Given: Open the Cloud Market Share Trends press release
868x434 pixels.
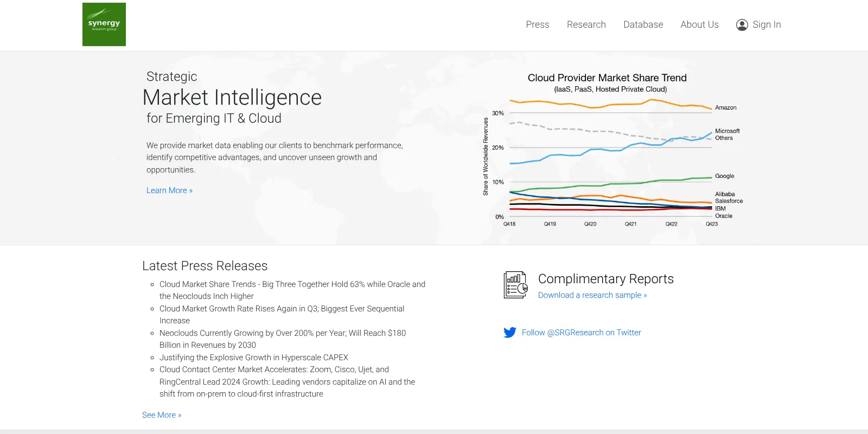Looking at the screenshot, I should [292, 290].
